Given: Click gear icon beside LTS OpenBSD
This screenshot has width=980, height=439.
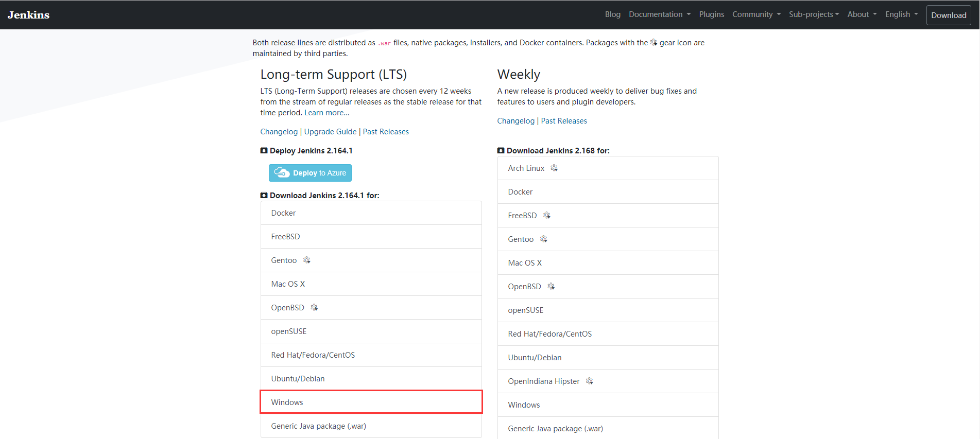Looking at the screenshot, I should click(x=314, y=307).
